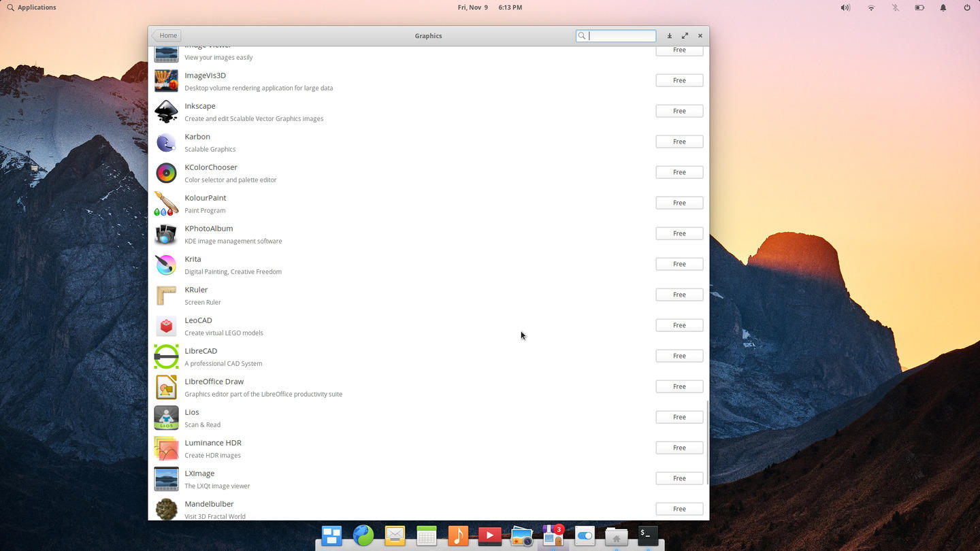
Task: Open the Mail app in dock
Action: [x=395, y=536]
